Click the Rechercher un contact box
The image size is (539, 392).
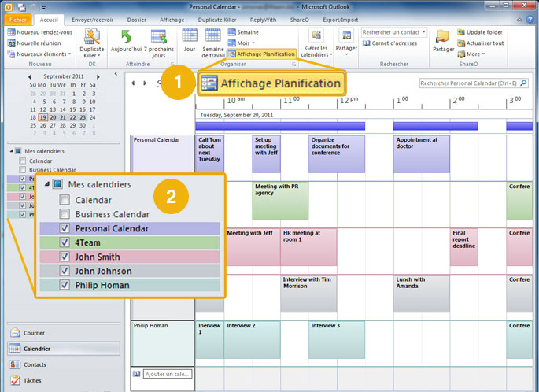[x=394, y=32]
